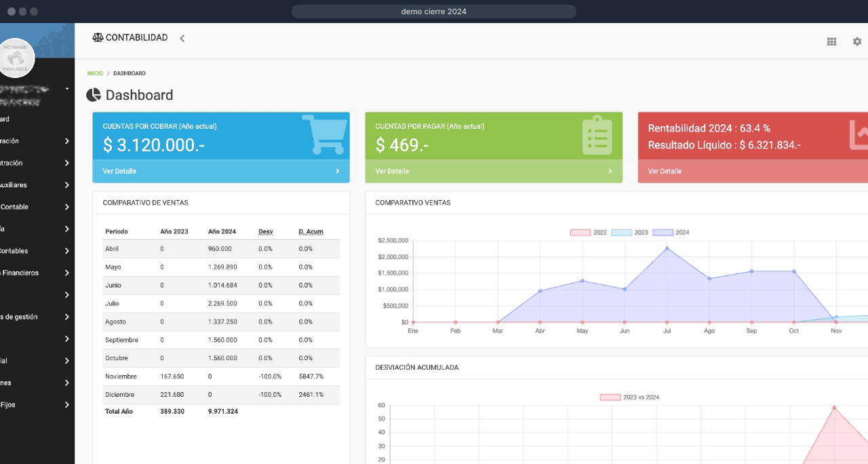868x464 pixels.
Task: Collapse sidebar with the back chevron
Action: point(182,39)
